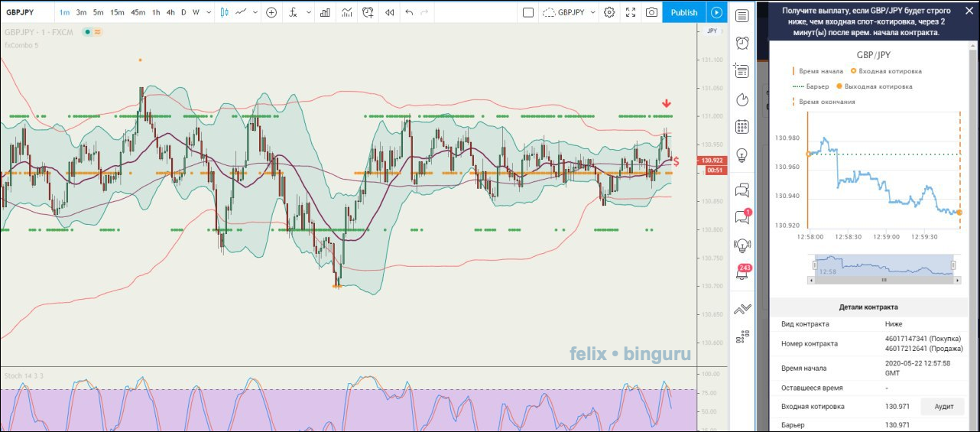Screen dimensions: 980x432
Task: Open notifications bell with 243 badge
Action: pyautogui.click(x=741, y=273)
